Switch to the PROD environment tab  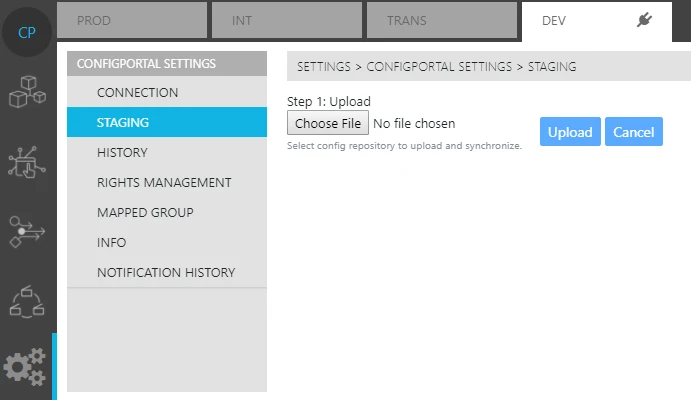pos(133,20)
